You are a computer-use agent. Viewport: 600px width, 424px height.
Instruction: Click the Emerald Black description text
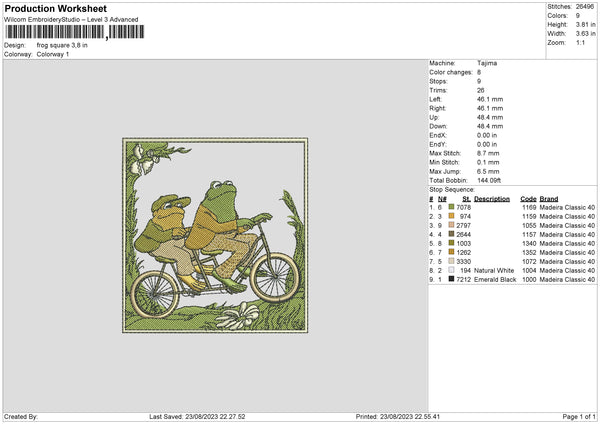pos(495,279)
